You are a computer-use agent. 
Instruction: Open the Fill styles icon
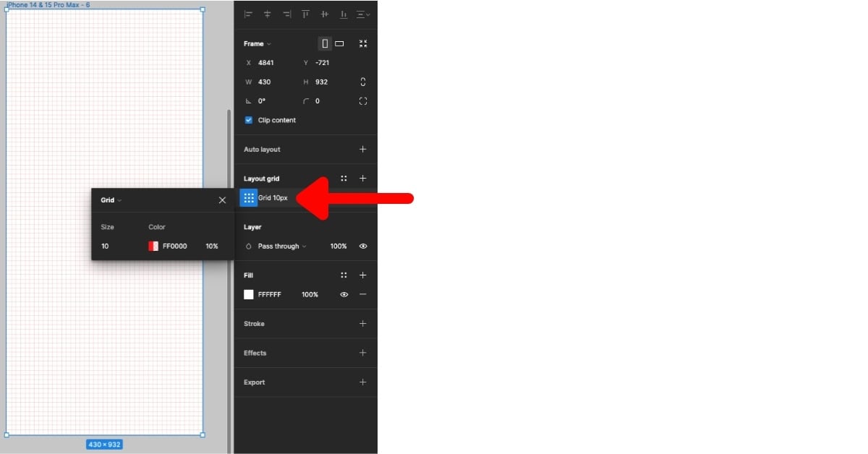pyautogui.click(x=344, y=275)
